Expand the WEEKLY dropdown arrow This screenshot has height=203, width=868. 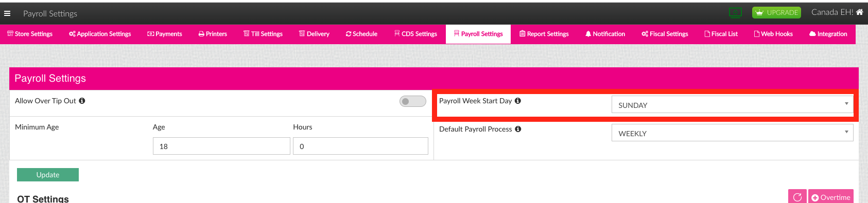[x=846, y=132]
